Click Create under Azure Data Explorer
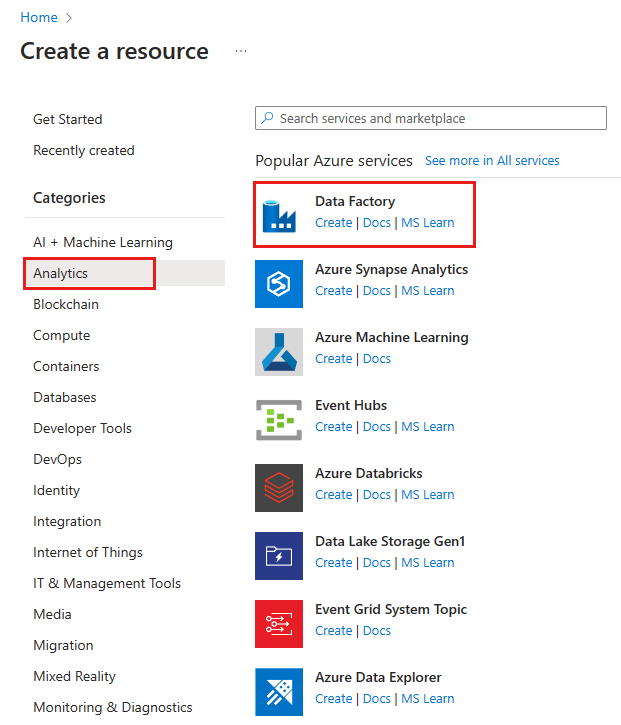The width and height of the screenshot is (621, 725). click(x=333, y=698)
